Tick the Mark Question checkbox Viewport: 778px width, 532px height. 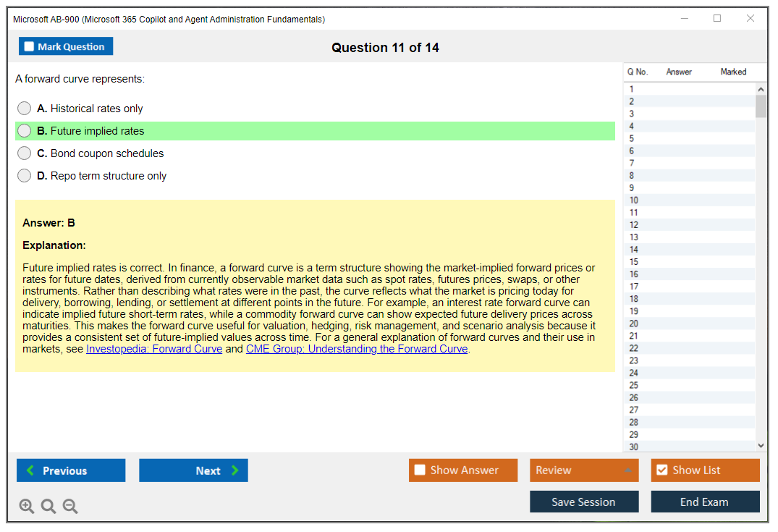point(29,46)
